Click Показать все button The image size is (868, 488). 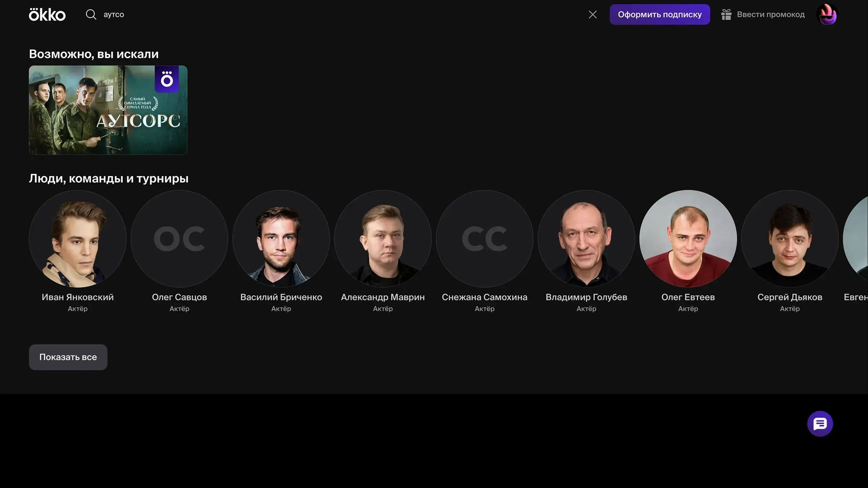point(68,357)
